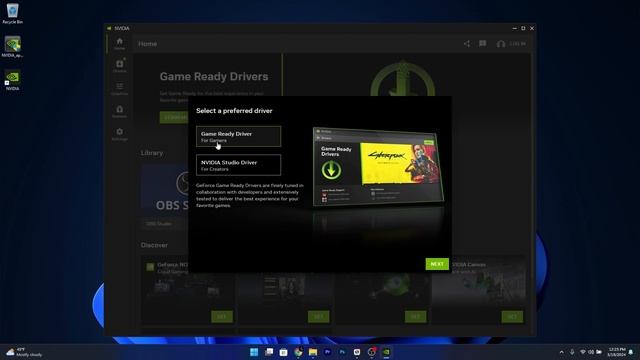Screen dimensions: 640x360
Task: Click the Game Ready Drivers preview image
Action: pyautogui.click(x=378, y=166)
